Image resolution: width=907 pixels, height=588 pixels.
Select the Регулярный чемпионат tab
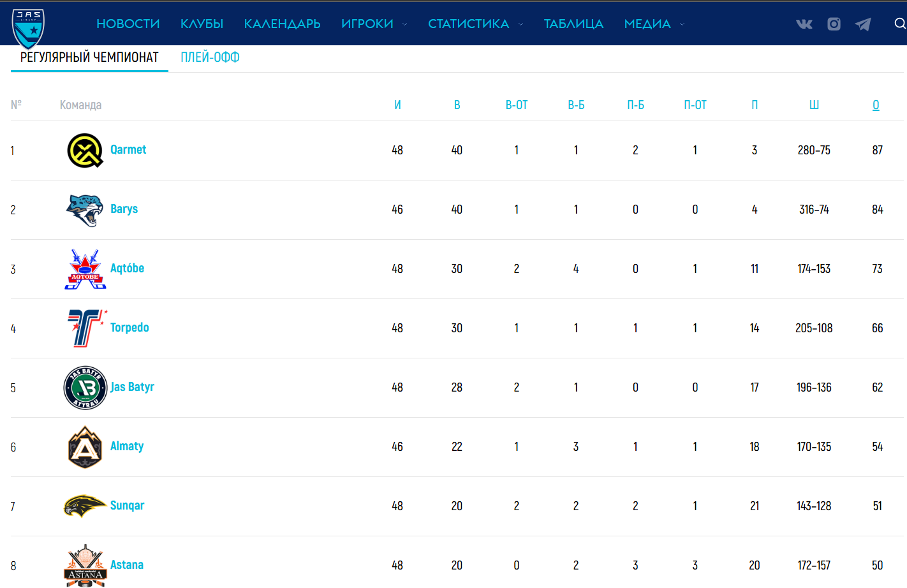(89, 57)
